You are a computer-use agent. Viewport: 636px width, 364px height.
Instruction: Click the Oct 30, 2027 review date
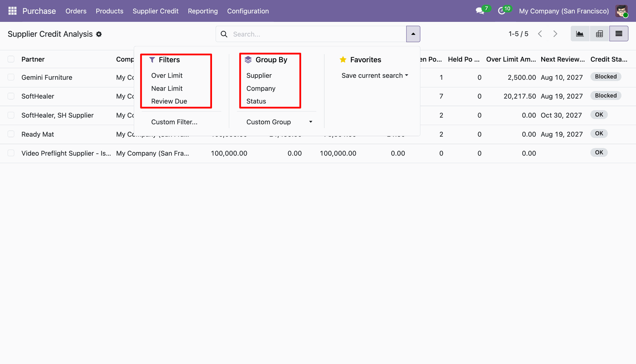(561, 115)
